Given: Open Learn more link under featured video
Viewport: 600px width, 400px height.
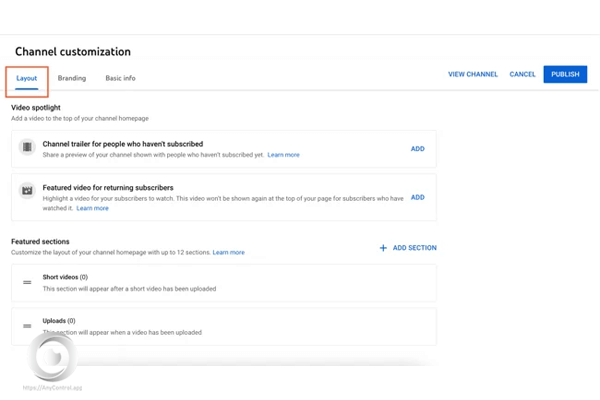Looking at the screenshot, I should click(92, 208).
